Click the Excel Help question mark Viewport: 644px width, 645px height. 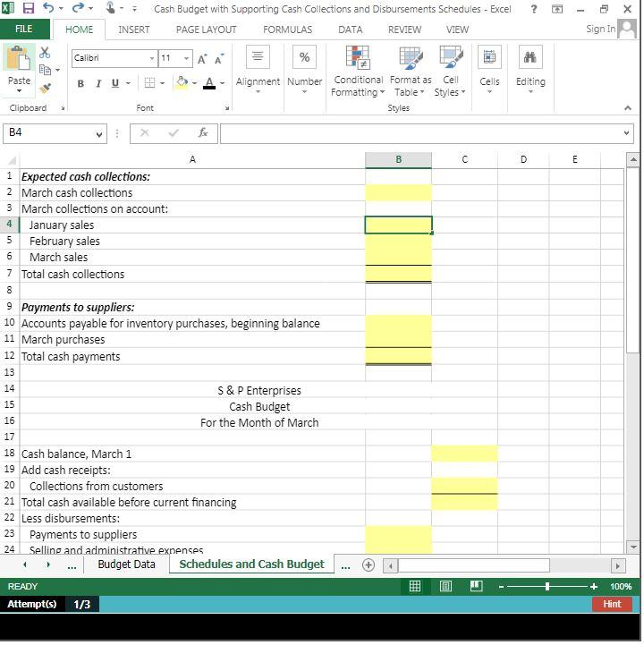(534, 9)
